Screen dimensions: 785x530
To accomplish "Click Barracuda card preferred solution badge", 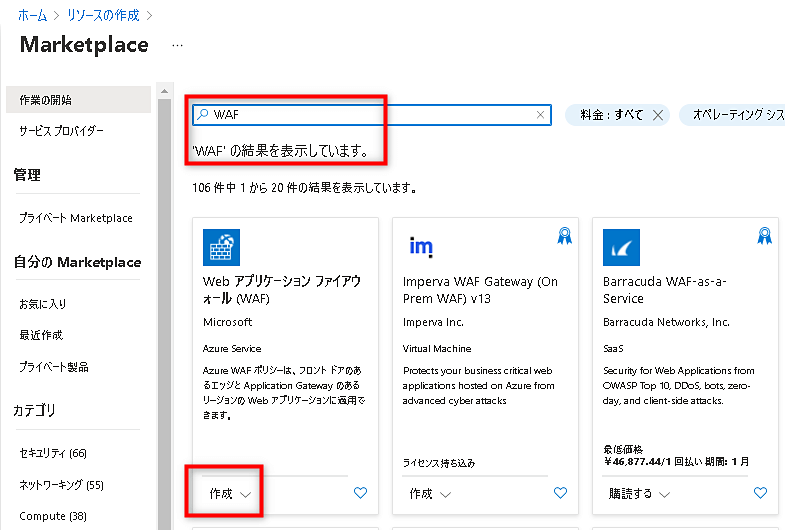I will (764, 236).
